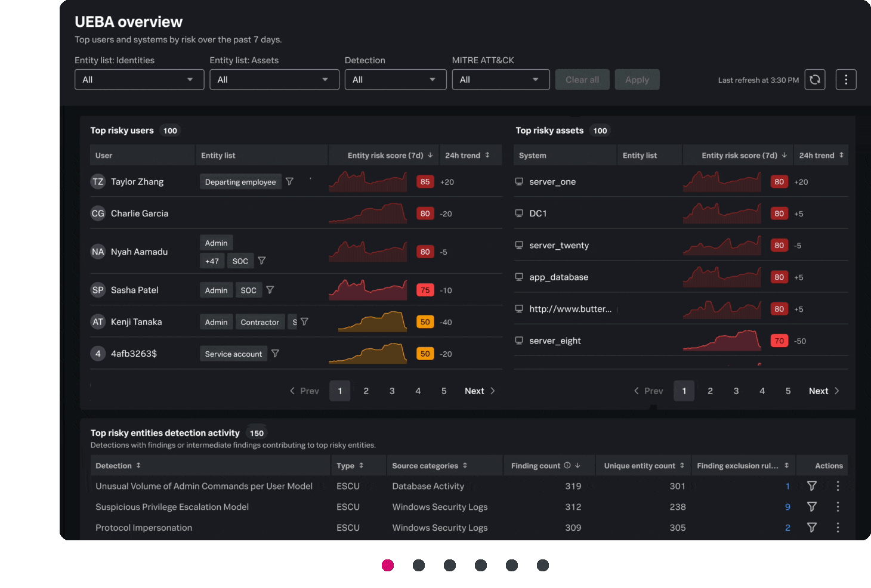Click Clear all to reset filters
871x588 pixels.
582,79
